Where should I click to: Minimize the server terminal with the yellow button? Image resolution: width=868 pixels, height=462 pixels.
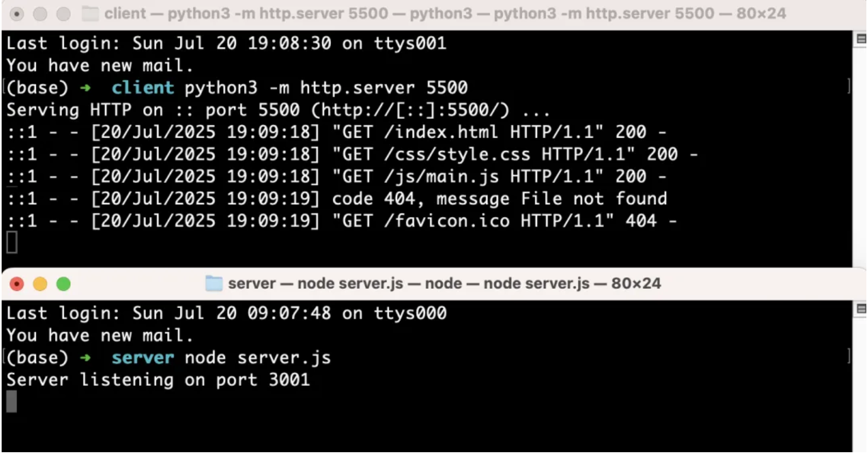point(40,284)
